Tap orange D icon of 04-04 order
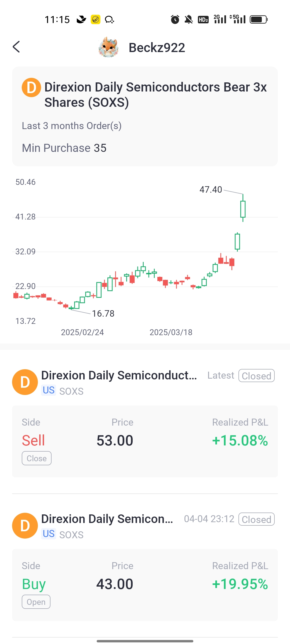290x644 pixels. coord(25,526)
